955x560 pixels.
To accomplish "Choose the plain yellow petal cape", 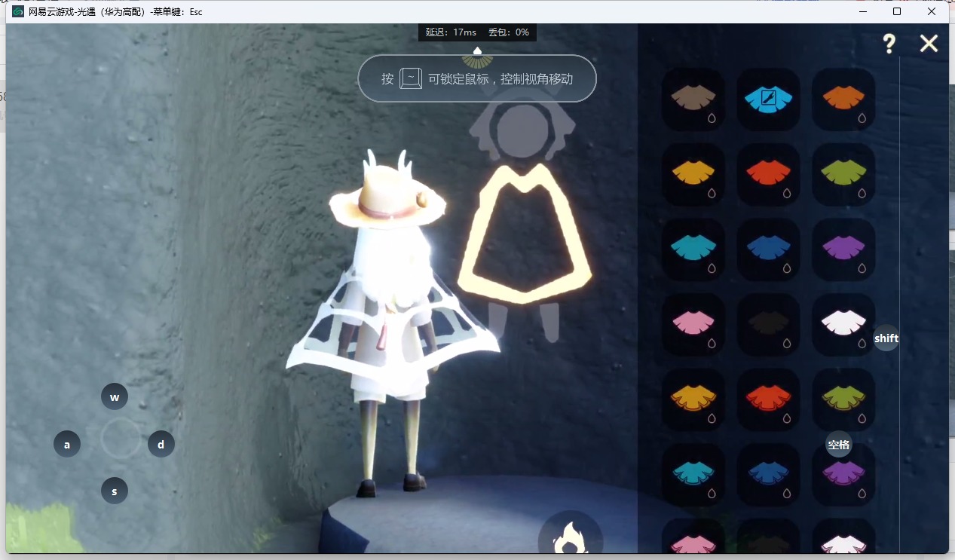I will 693,174.
